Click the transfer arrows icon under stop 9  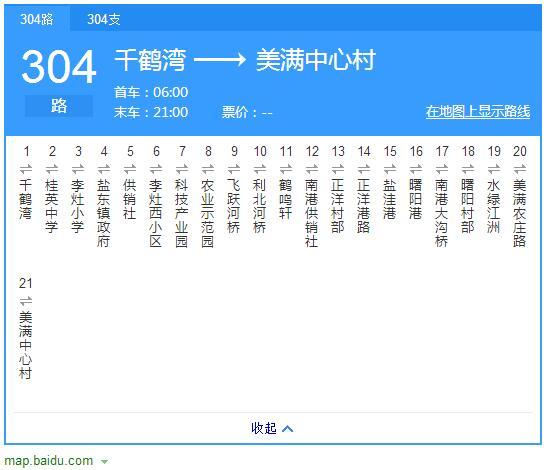[x=234, y=169]
